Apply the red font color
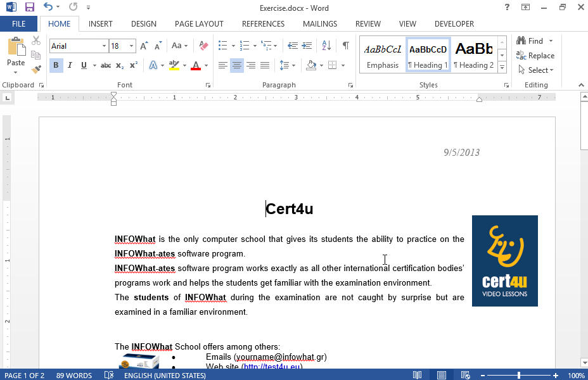 pos(196,66)
